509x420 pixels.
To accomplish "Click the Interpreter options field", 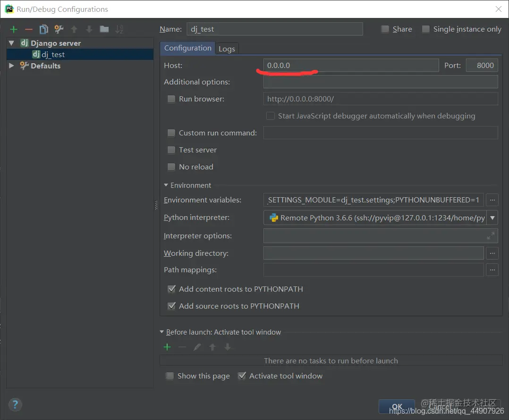I will [381, 236].
